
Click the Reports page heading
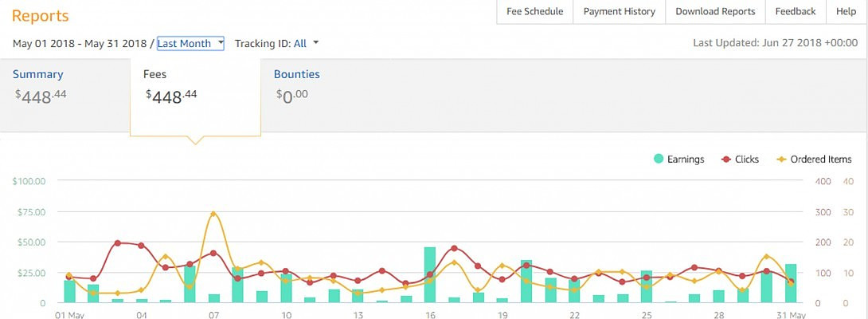(x=41, y=15)
